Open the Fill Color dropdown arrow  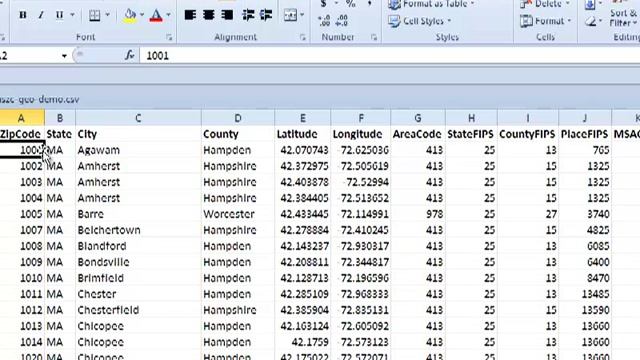142,16
